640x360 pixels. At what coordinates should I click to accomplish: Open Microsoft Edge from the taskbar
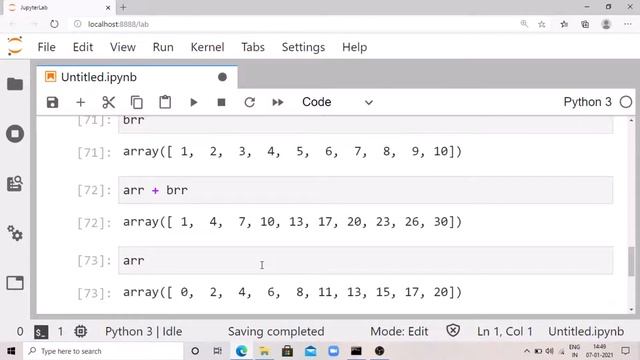(x=241, y=351)
